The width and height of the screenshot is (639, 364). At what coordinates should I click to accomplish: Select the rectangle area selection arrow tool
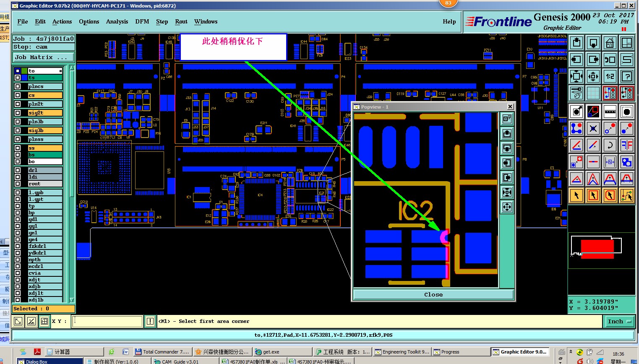593,195
